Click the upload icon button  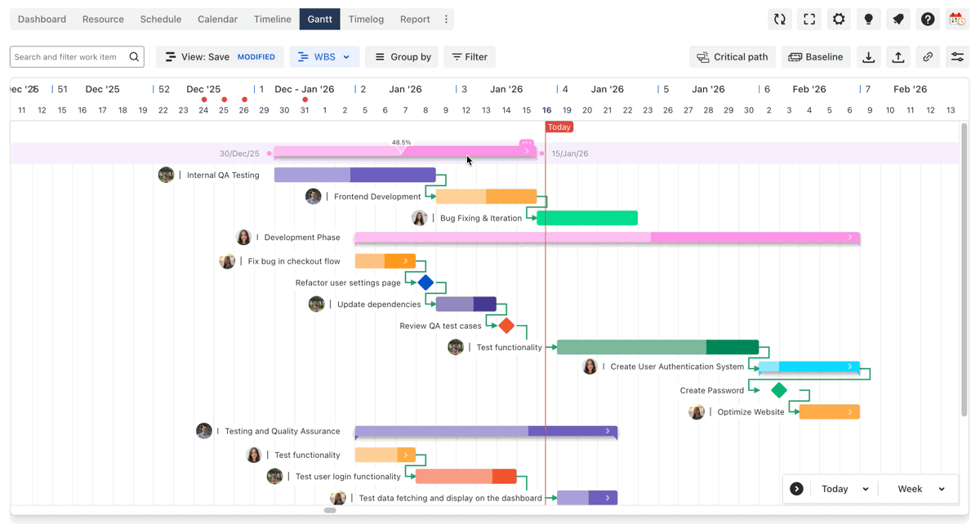tap(898, 57)
